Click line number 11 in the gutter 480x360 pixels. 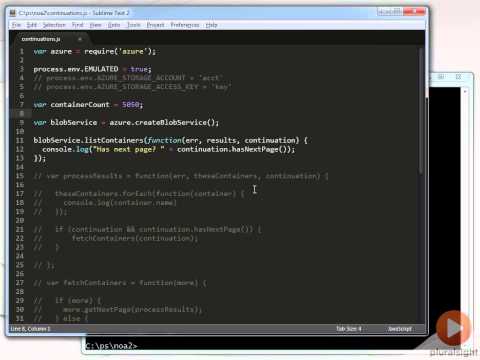tap(20, 140)
